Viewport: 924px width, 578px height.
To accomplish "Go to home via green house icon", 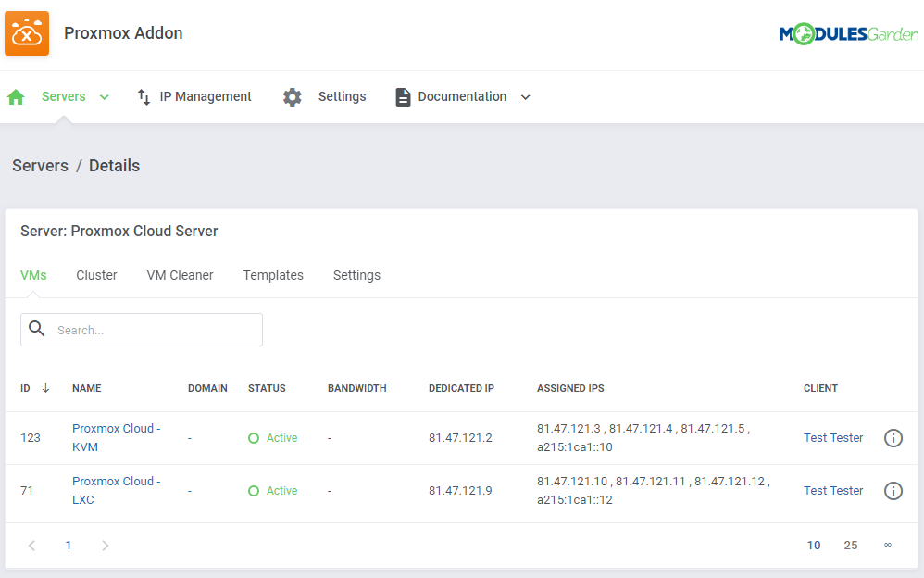I will pos(16,96).
